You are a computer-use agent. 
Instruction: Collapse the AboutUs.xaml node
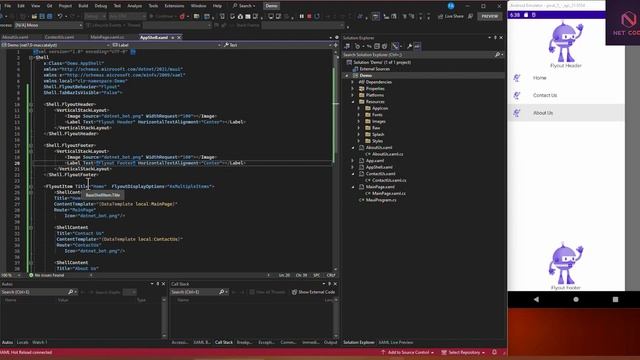(353, 147)
